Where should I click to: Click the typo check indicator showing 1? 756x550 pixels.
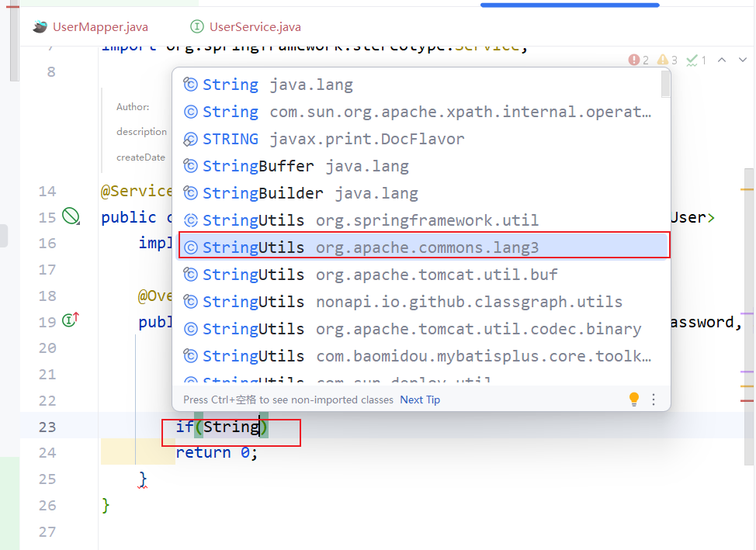697,61
